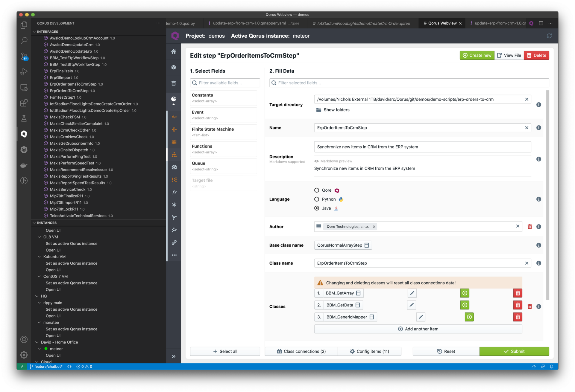This screenshot has height=392, width=575.
Task: Click notifications bell in status bar
Action: click(551, 367)
